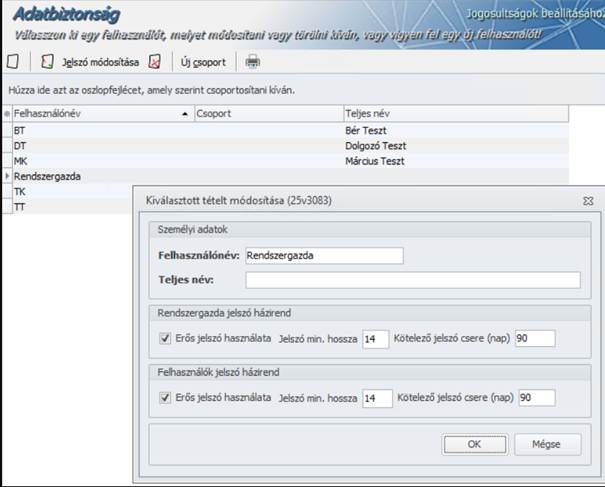Click Jelszó min. hossza field in Rendszergazda házirend
This screenshot has height=487, width=605.
375,339
